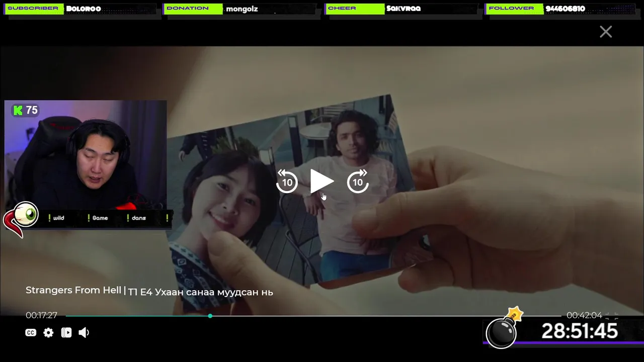Click follower name 944606810
Screen dimensions: 644x362
click(566, 9)
